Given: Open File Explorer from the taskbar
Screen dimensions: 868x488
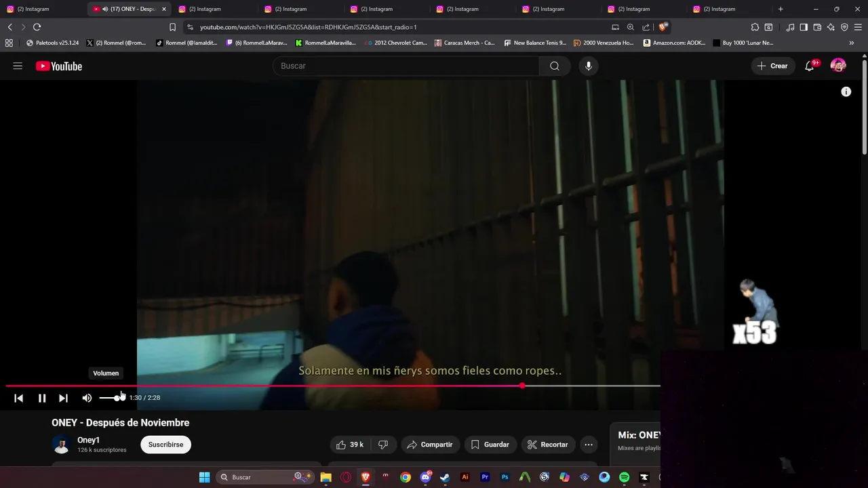Looking at the screenshot, I should 326,477.
